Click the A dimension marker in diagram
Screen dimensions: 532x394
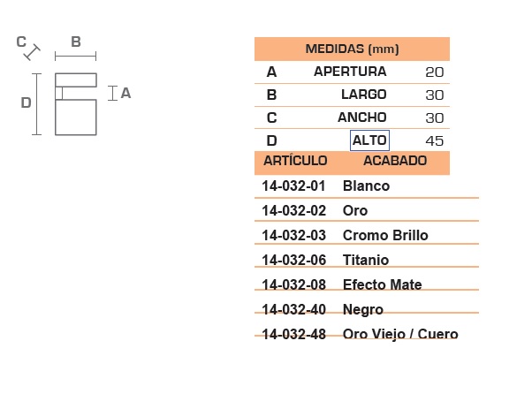pyautogui.click(x=125, y=93)
